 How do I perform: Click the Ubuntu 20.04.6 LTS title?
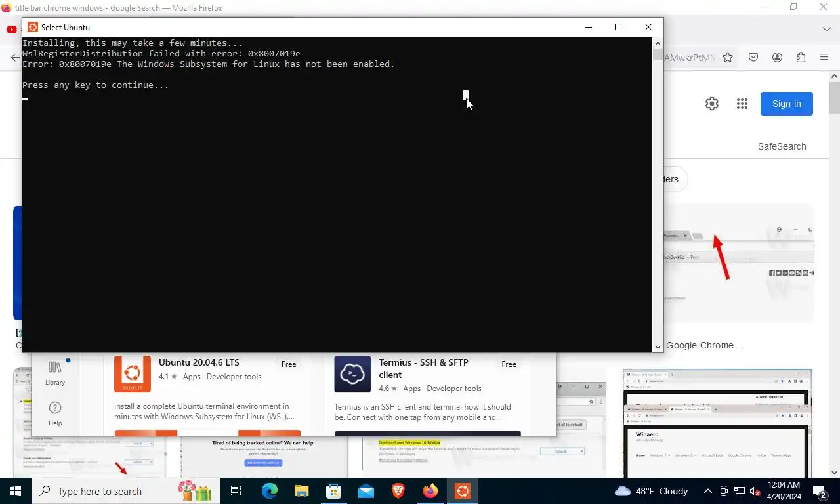coord(199,362)
